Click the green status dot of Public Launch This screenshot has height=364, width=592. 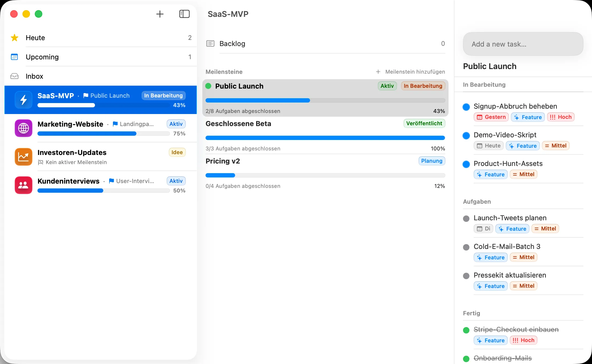(x=208, y=86)
